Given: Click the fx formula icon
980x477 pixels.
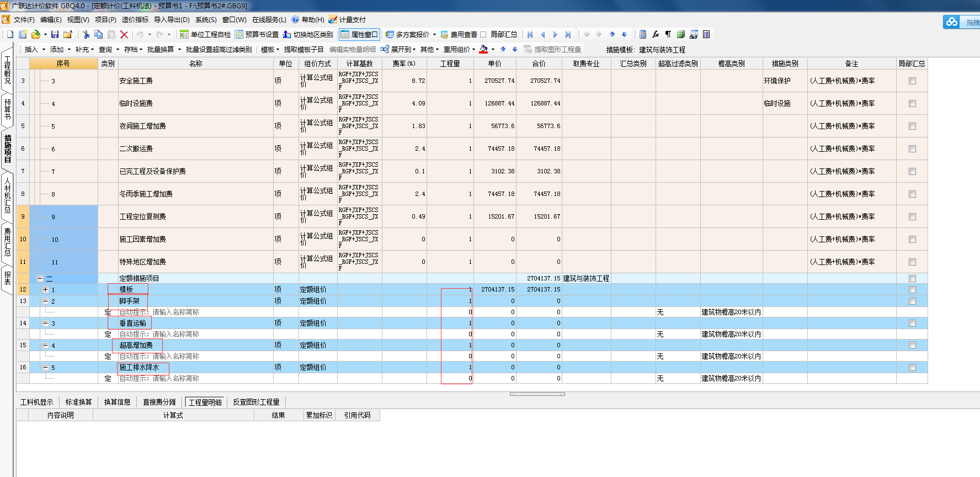Looking at the screenshot, I should tap(656, 34).
